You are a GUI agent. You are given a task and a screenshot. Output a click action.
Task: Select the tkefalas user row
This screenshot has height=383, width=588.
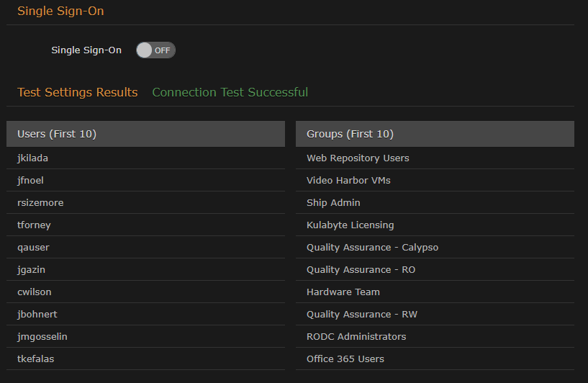tap(35, 359)
